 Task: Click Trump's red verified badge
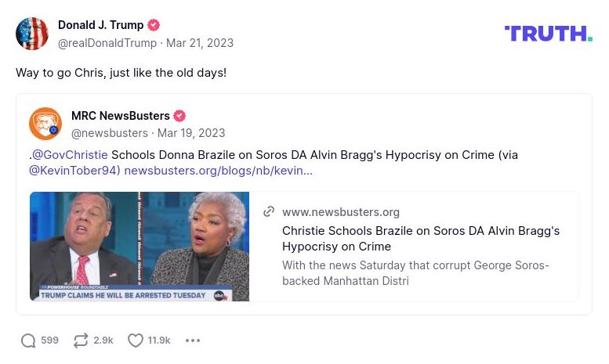coord(154,26)
